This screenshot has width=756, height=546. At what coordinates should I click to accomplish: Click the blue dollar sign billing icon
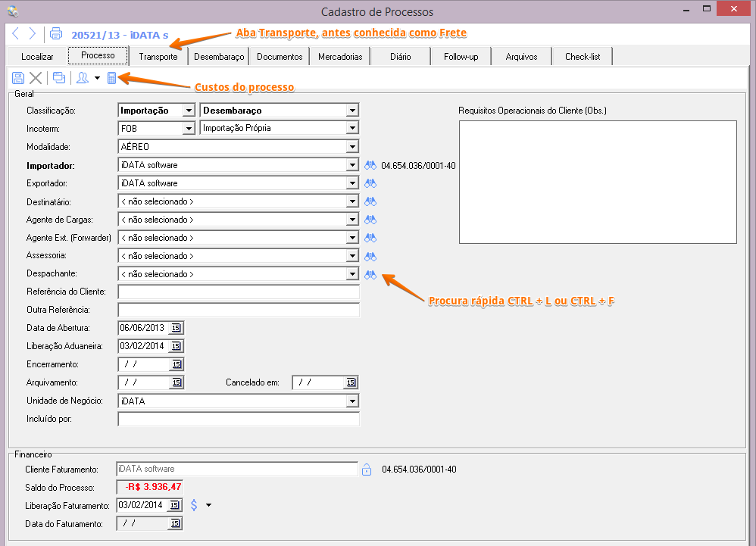194,505
